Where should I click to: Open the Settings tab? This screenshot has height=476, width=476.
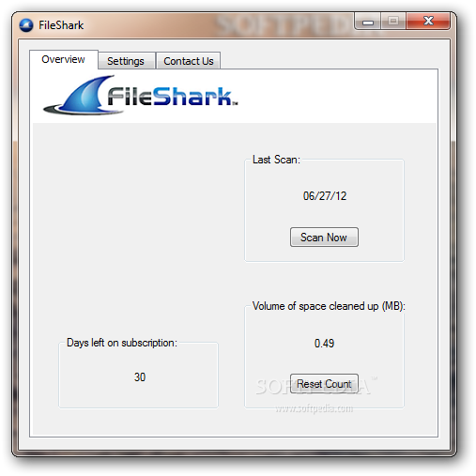click(126, 61)
